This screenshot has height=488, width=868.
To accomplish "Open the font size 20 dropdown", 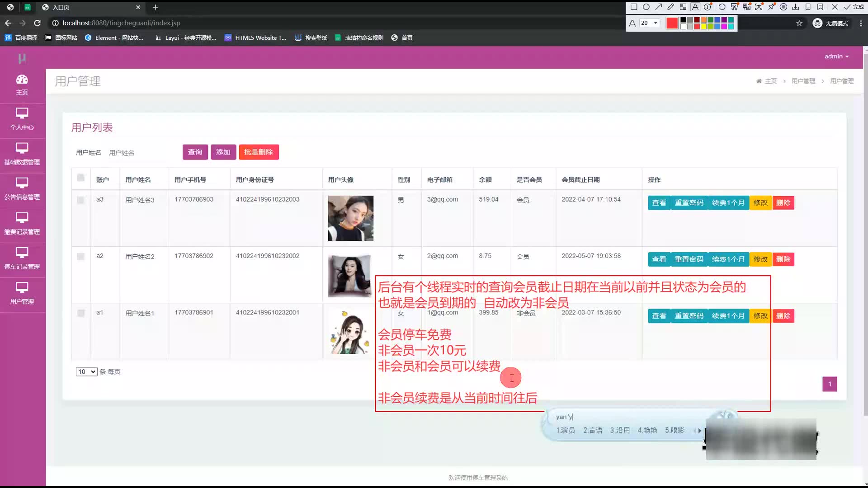I will (649, 23).
